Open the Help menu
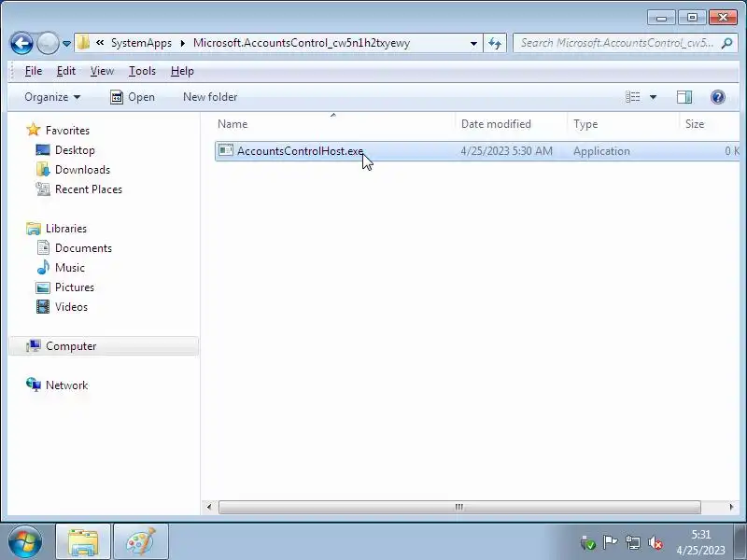This screenshot has width=747, height=560. (x=182, y=71)
